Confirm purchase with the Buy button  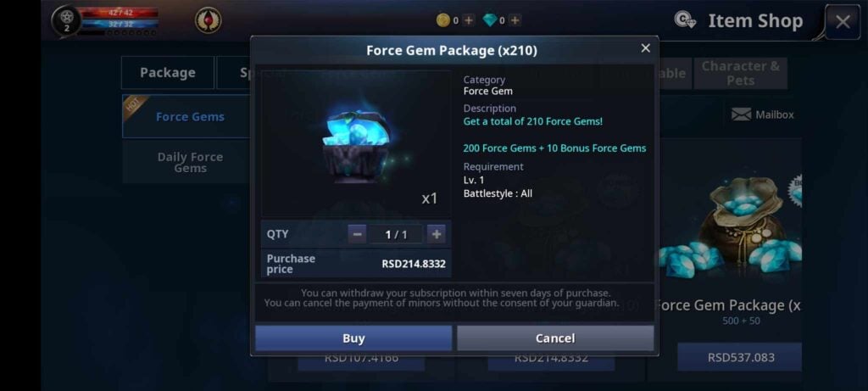tap(353, 338)
